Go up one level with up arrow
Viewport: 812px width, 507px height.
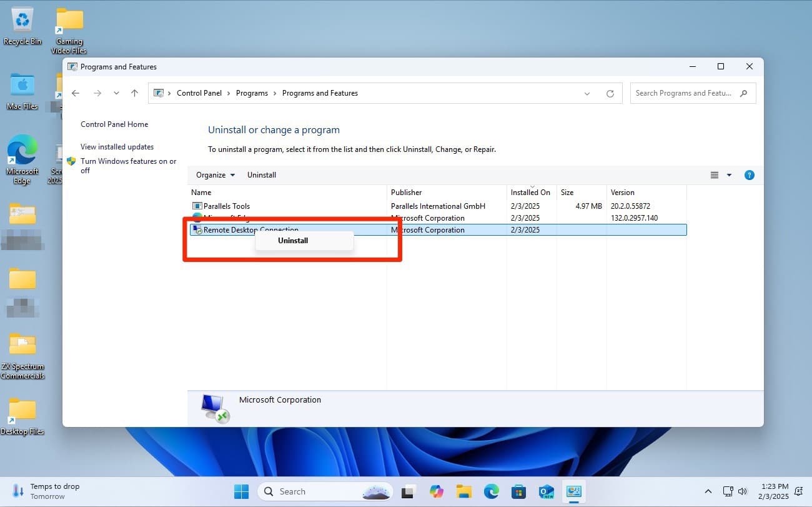pyautogui.click(x=134, y=93)
